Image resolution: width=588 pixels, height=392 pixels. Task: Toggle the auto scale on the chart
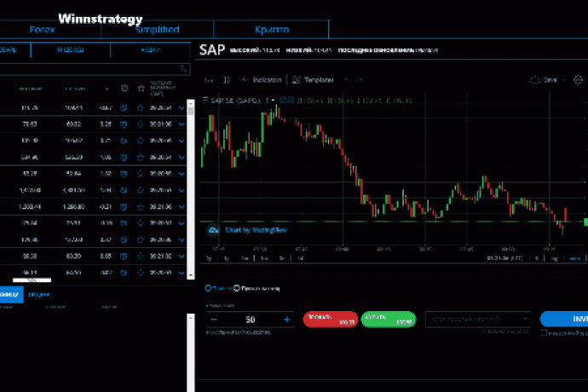575,258
